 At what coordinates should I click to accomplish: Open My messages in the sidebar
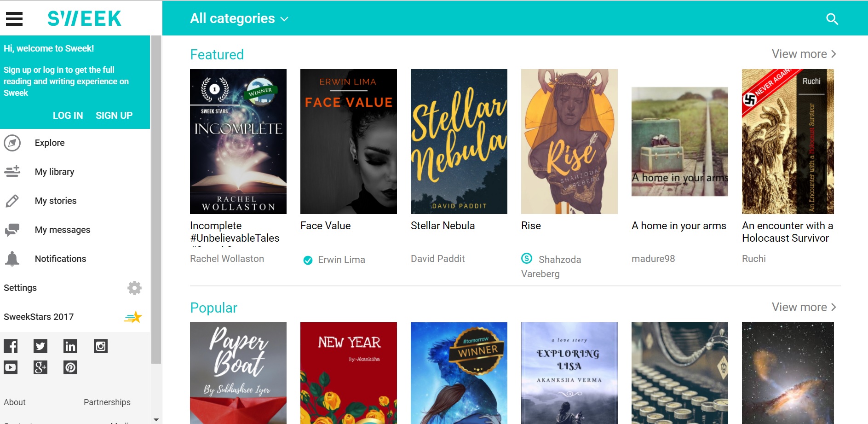click(63, 230)
